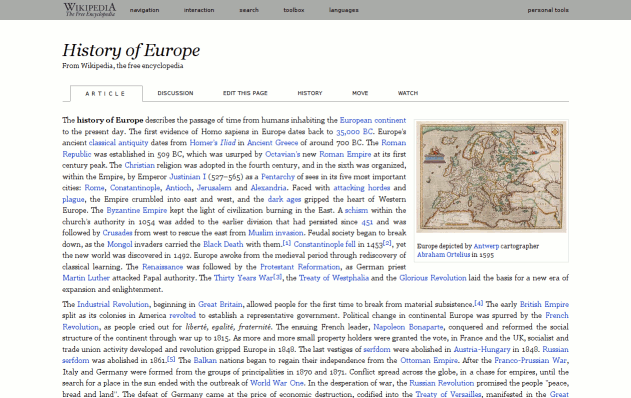Follow the Muslim invasion link
Screen dimensions: 631x398
click(x=276, y=233)
